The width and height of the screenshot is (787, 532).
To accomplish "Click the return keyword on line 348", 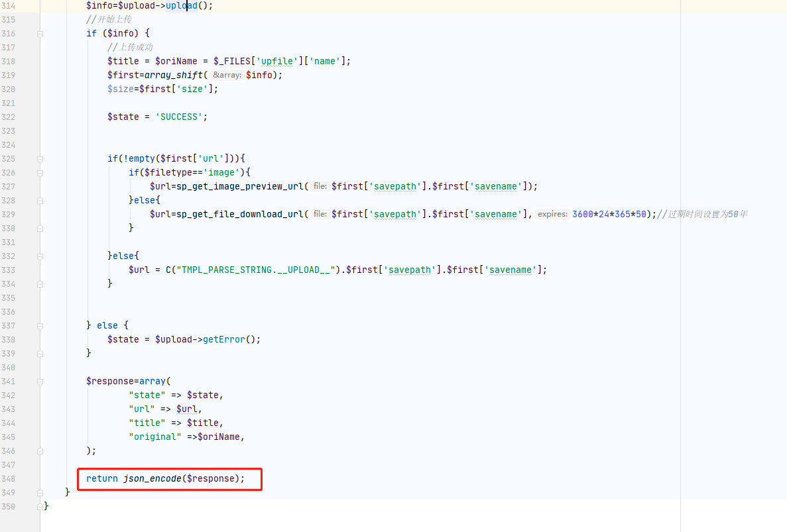I will point(102,479).
